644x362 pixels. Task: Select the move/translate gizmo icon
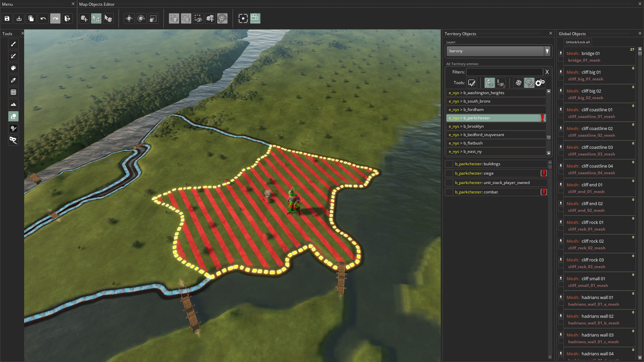[129, 18]
